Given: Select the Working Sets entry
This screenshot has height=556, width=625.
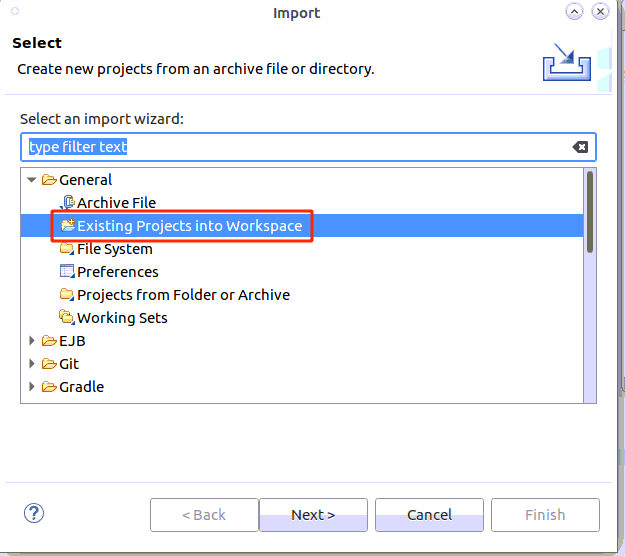Looking at the screenshot, I should tap(122, 318).
